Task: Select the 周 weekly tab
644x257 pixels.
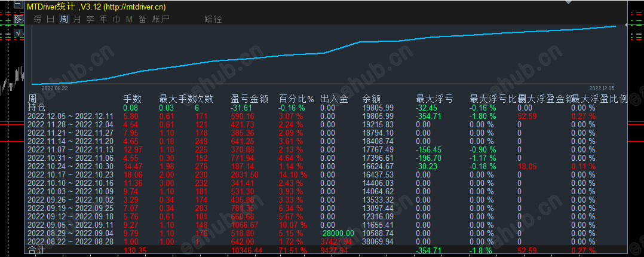Action: [64, 19]
